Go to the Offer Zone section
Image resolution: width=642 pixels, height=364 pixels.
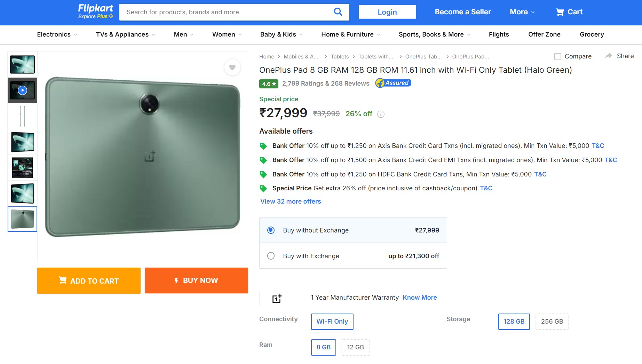click(x=544, y=34)
